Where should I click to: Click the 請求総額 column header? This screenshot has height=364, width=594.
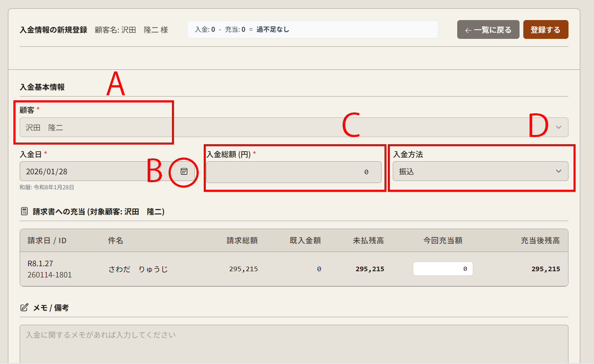[242, 240]
